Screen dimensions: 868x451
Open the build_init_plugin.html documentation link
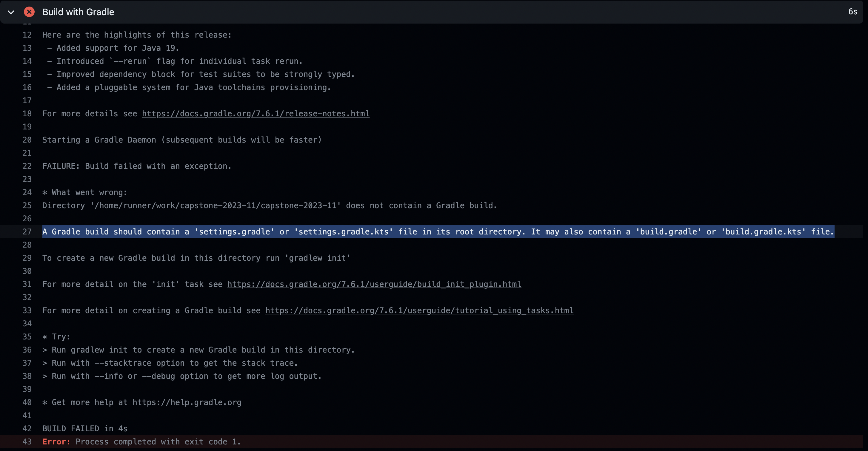pyautogui.click(x=374, y=284)
